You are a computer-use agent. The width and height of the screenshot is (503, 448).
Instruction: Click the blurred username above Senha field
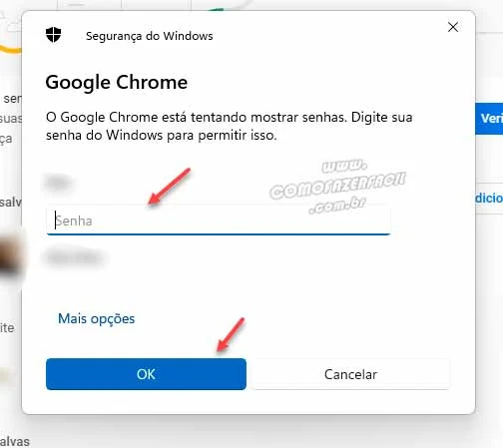[59, 182]
